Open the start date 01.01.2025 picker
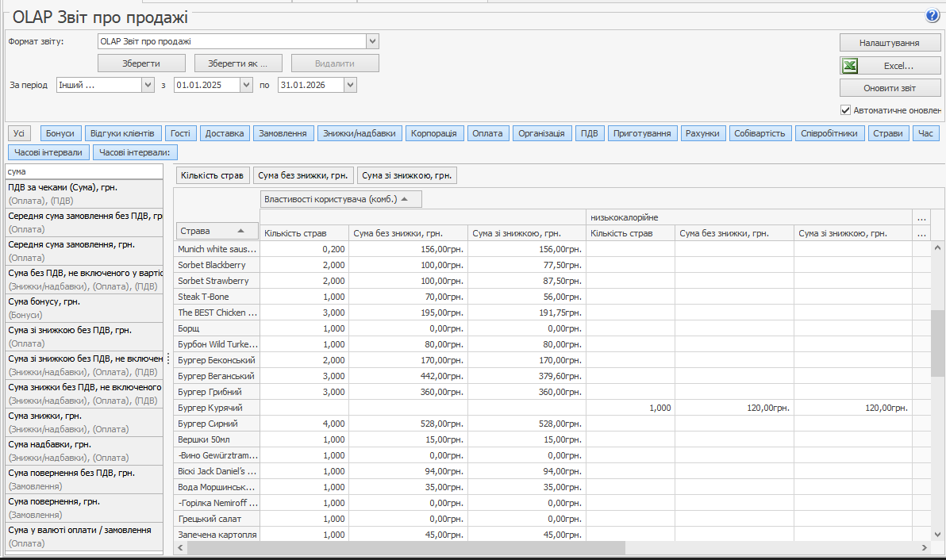Viewport: 946px width, 560px height. (x=246, y=85)
